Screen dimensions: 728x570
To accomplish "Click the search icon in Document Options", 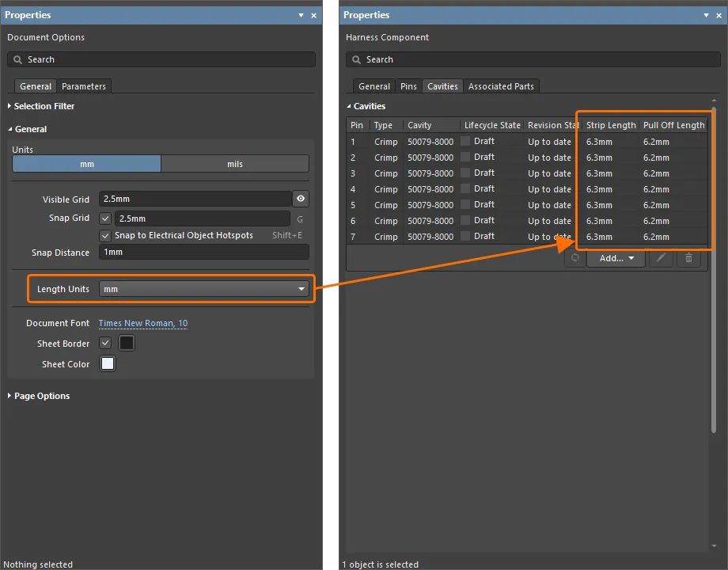I will point(18,59).
